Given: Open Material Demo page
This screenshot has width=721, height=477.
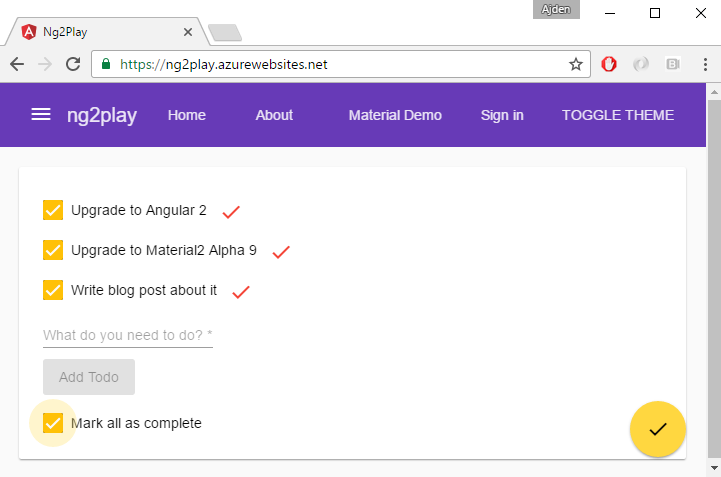Looking at the screenshot, I should [395, 115].
